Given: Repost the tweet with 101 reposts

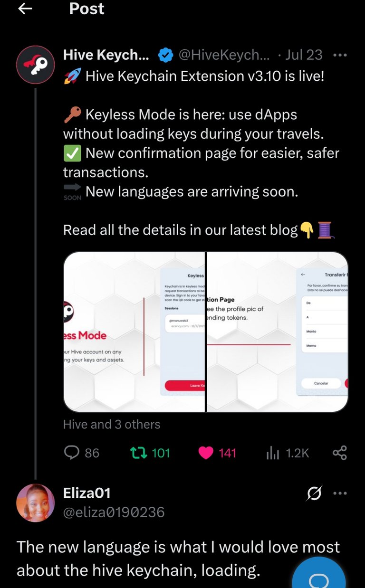Looking at the screenshot, I should [139, 453].
